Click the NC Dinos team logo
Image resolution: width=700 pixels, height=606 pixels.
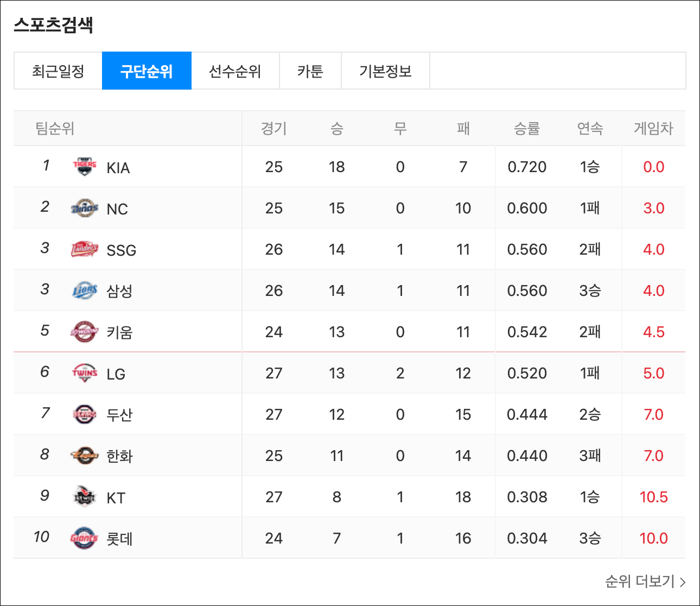[x=85, y=208]
